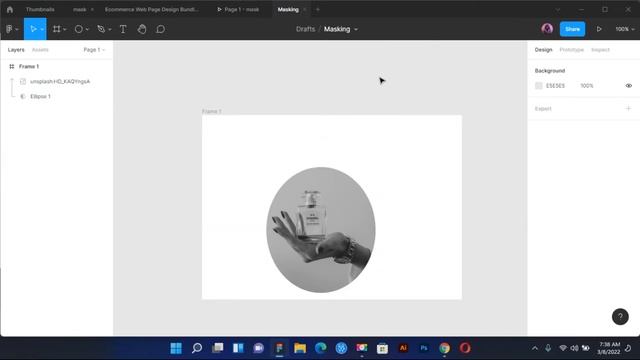
Task: Open Google Chrome from taskbar
Action: coord(444,348)
